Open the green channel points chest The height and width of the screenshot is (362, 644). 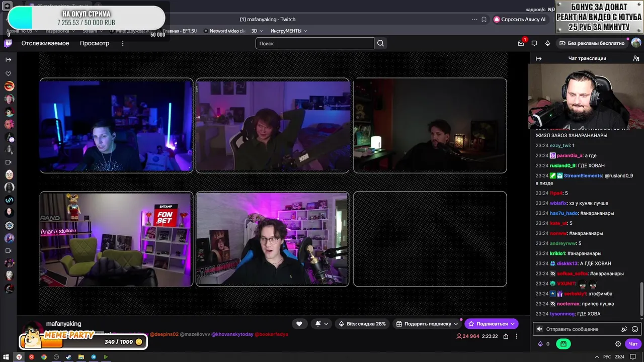[x=563, y=344]
